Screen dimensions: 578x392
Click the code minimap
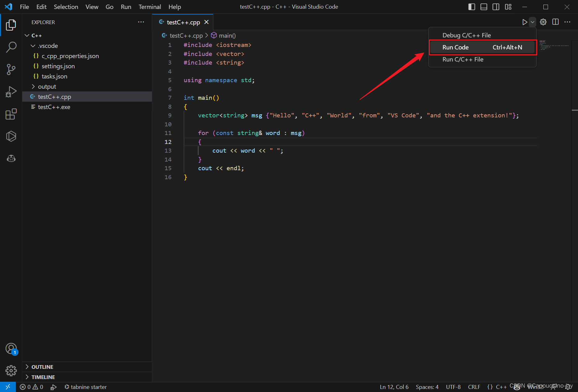554,45
